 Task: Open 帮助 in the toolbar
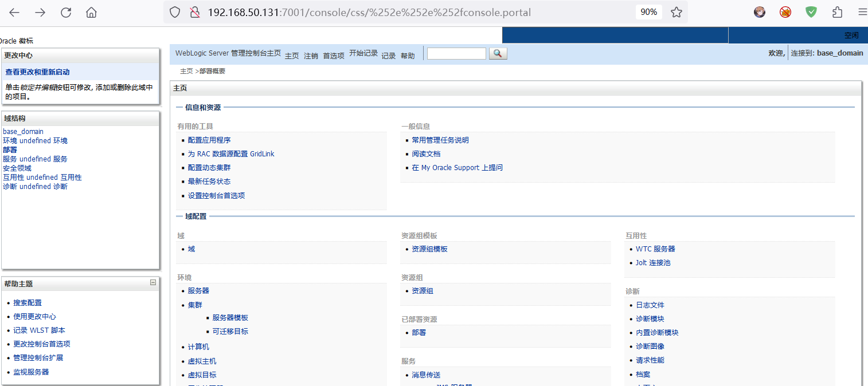408,56
